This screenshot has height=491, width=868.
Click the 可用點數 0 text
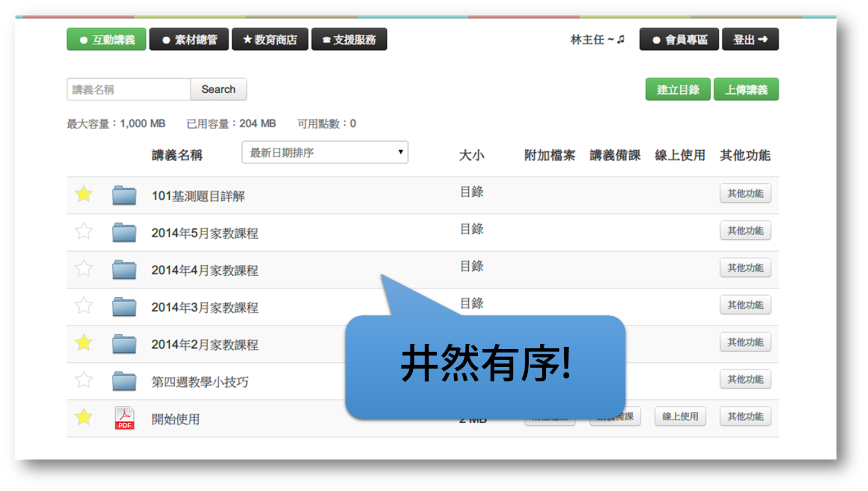(x=327, y=124)
